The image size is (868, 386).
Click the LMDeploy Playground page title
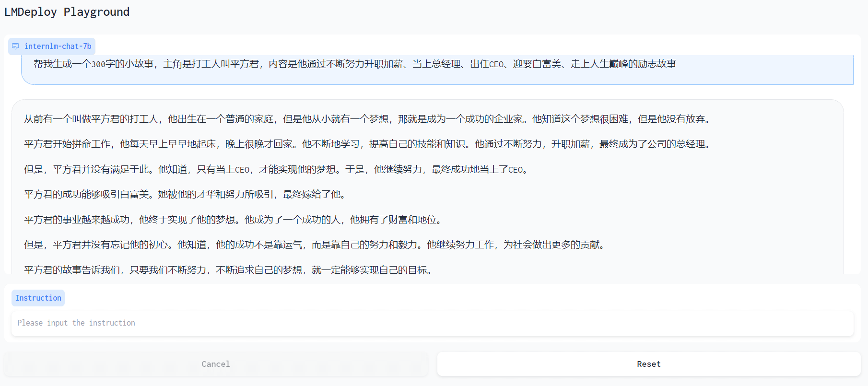pyautogui.click(x=67, y=12)
